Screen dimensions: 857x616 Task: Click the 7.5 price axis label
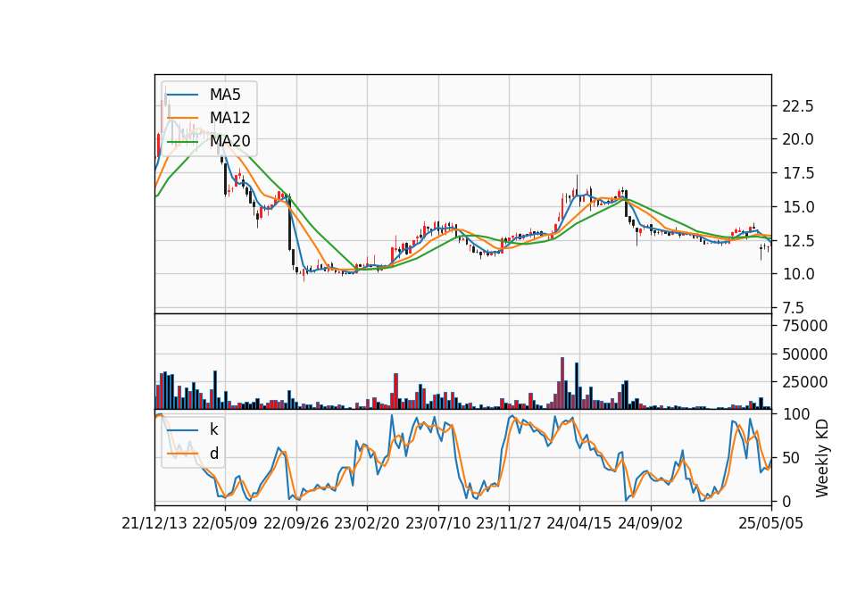794,307
